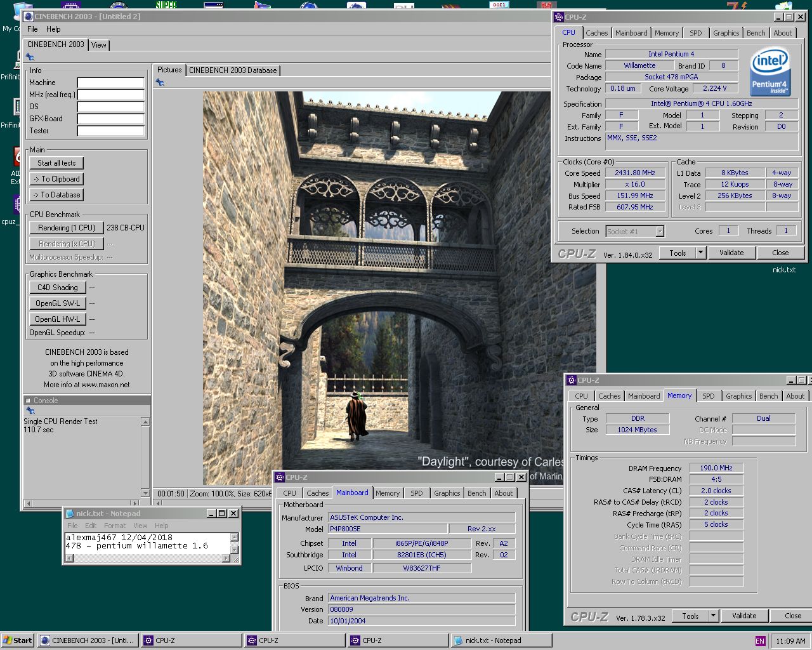The image size is (812, 650).
Task: Click the 2431.80 MHz core speed value
Action: 634,173
